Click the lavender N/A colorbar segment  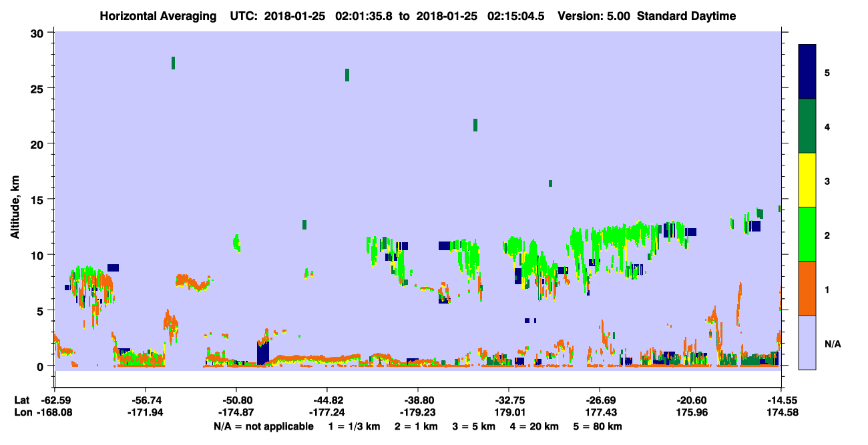pyautogui.click(x=807, y=342)
